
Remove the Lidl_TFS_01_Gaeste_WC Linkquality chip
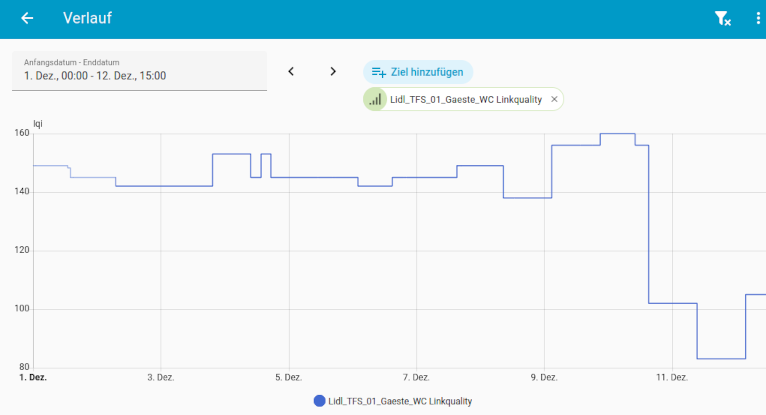point(554,99)
